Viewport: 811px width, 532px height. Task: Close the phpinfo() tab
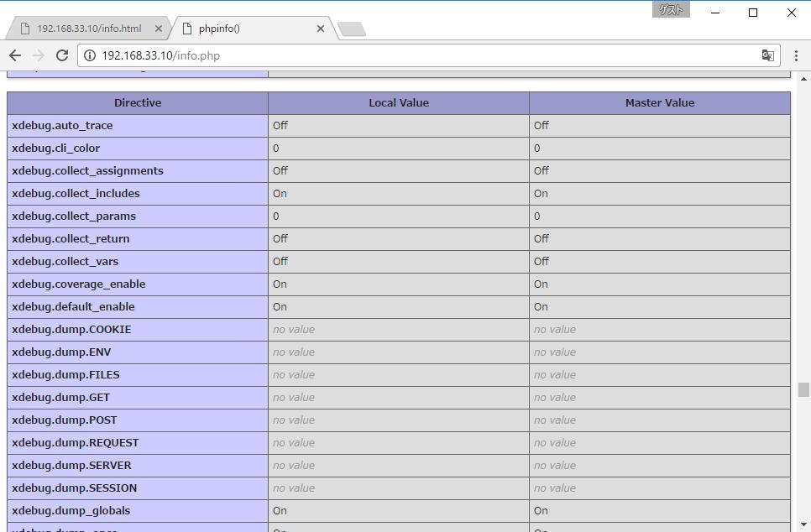point(320,28)
